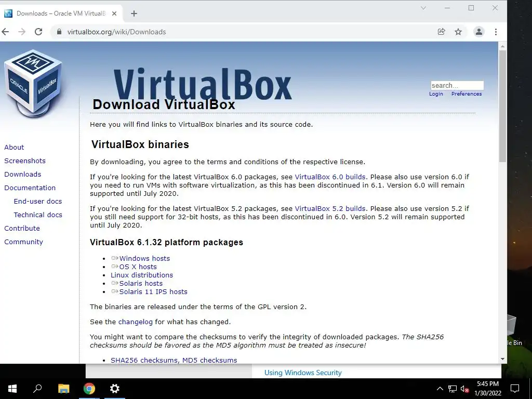532x399 pixels.
Task: Open the MD5 checksums link
Action: 210,361
